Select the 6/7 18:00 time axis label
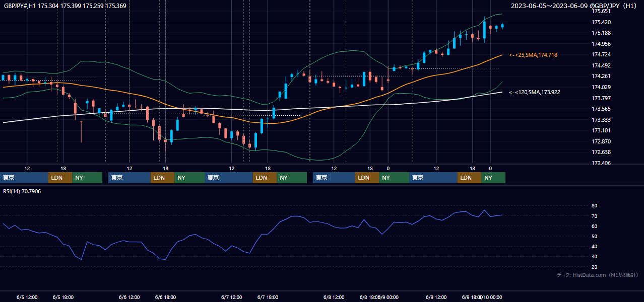644x302 pixels. point(268,297)
